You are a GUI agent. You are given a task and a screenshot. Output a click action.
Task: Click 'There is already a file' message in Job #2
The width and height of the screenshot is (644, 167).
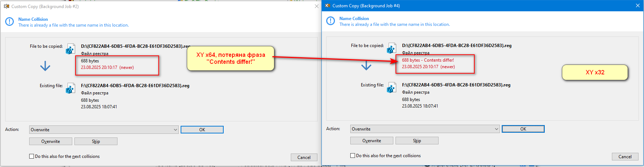click(x=73, y=25)
